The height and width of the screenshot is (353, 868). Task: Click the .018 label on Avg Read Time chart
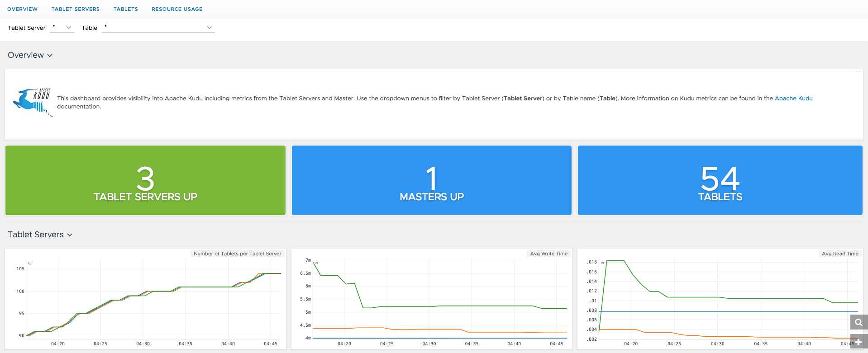(x=592, y=262)
